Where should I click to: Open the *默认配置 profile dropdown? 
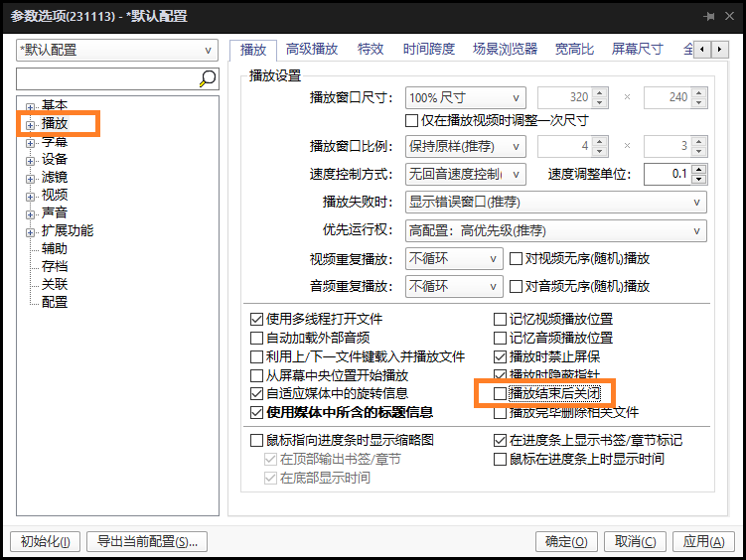click(x=117, y=51)
